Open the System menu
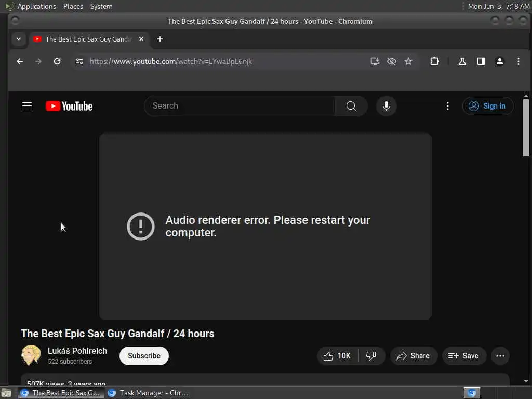 101,6
